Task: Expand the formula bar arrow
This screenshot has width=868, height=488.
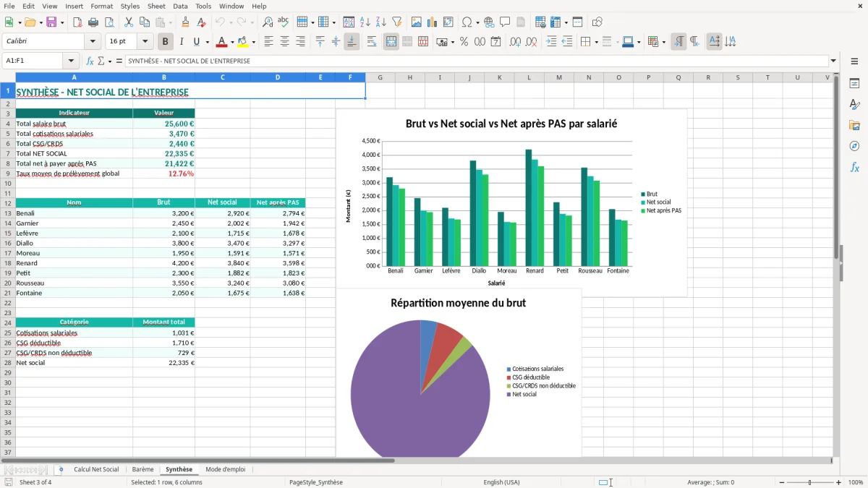Action: [x=833, y=61]
